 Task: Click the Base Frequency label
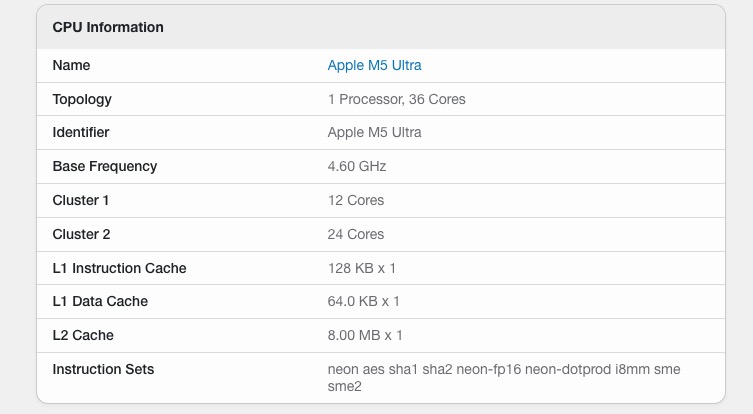[105, 166]
